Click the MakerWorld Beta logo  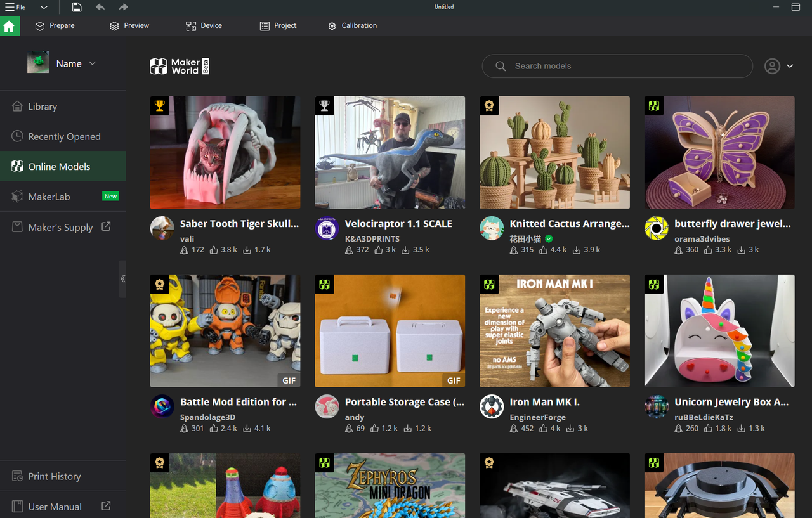[180, 66]
